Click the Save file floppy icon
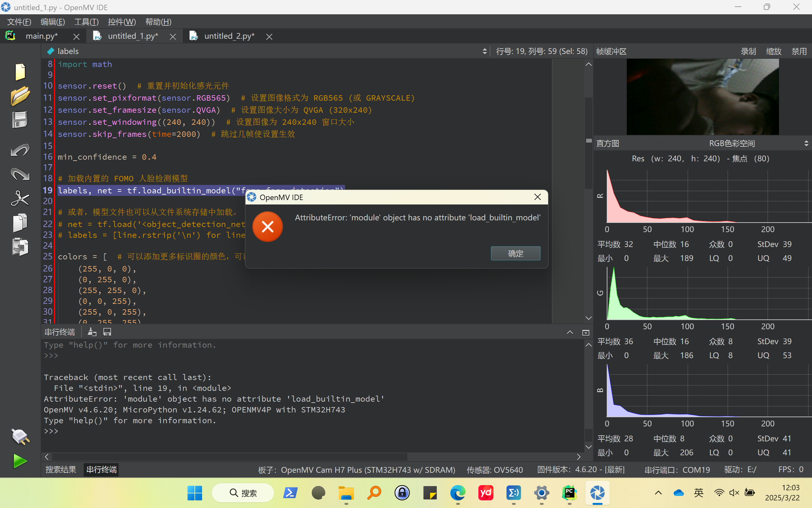The height and width of the screenshot is (508, 812). click(20, 120)
